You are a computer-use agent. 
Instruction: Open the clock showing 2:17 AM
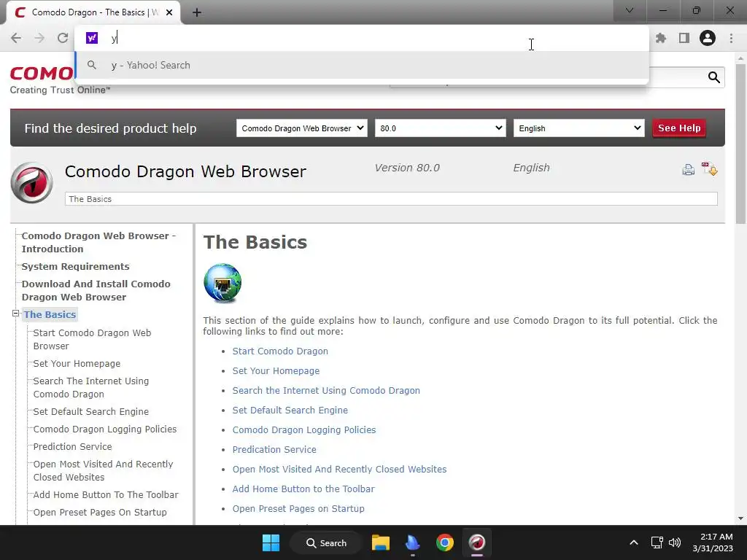pos(712,542)
